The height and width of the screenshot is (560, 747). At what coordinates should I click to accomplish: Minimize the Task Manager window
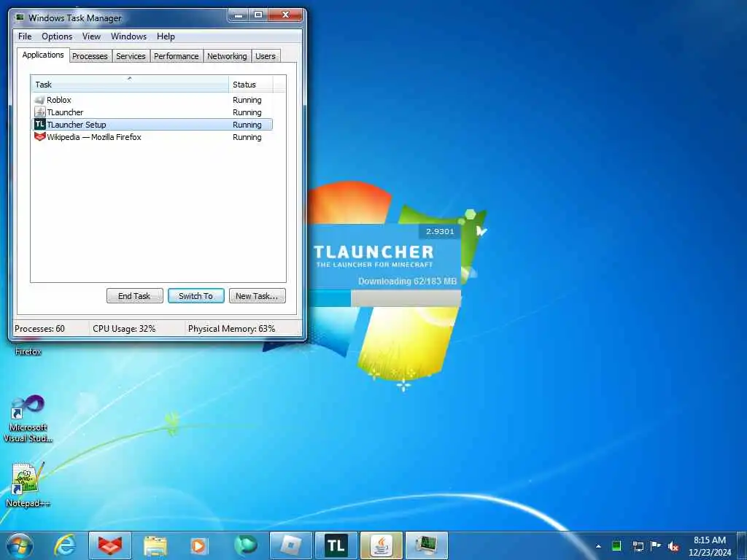(x=239, y=16)
